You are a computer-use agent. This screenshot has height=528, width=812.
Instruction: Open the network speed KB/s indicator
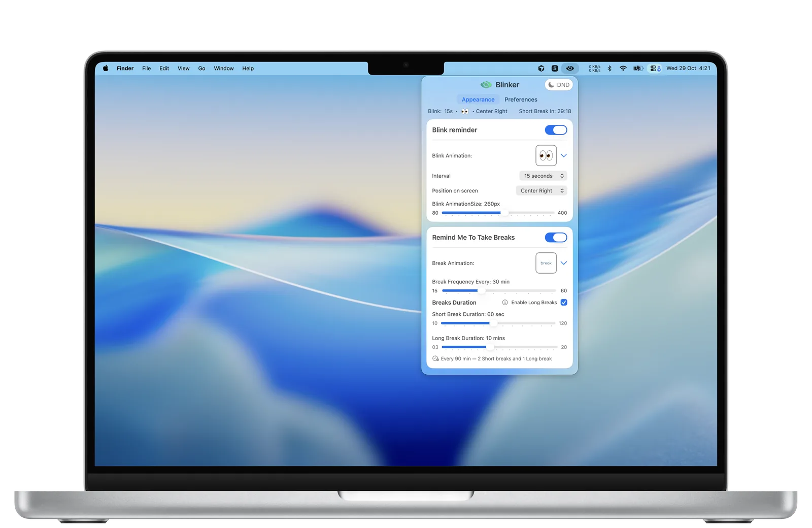coord(594,68)
